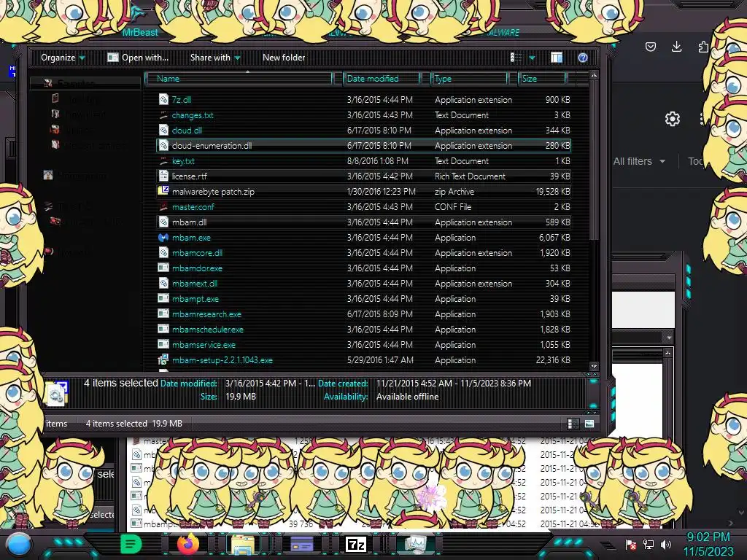Toggle the preview pane icon
The height and width of the screenshot is (560, 747).
point(557,58)
